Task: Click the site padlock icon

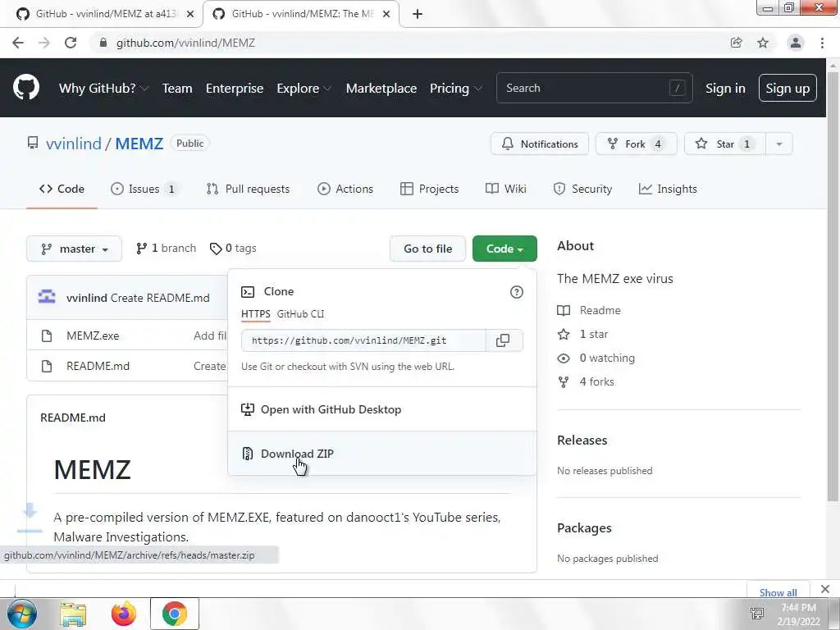Action: click(103, 43)
